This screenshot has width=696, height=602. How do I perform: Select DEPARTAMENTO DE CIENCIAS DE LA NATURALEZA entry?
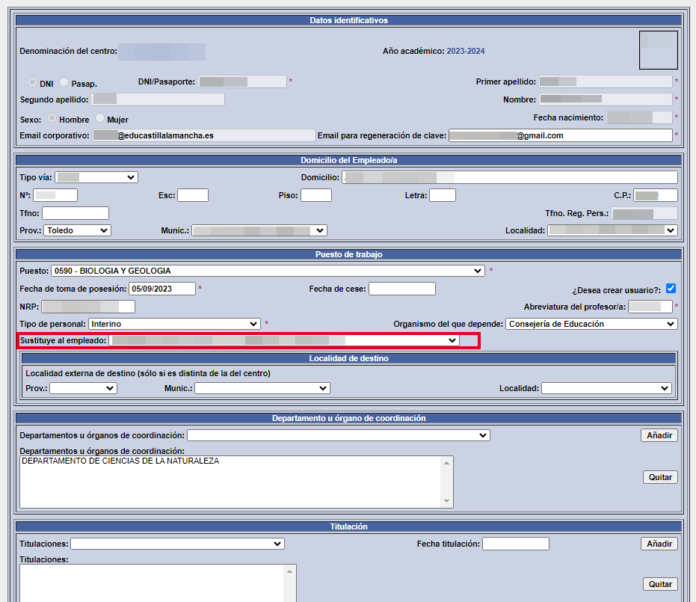120,462
